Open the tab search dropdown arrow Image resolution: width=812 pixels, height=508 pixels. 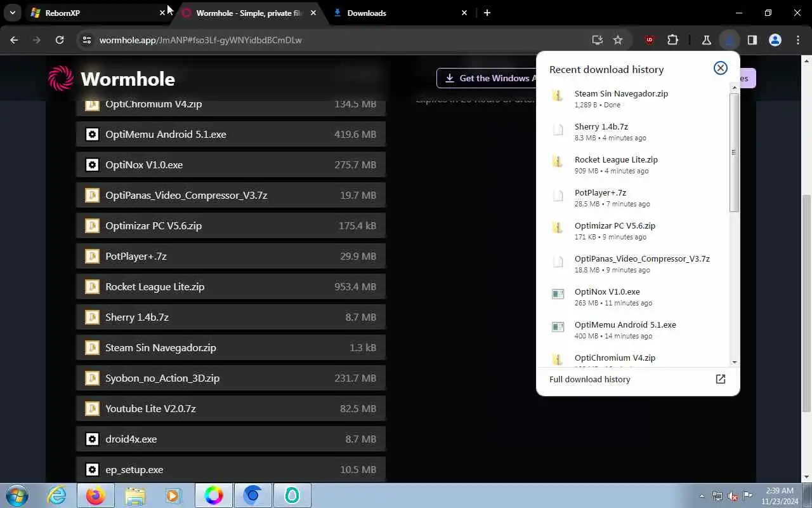[x=12, y=13]
